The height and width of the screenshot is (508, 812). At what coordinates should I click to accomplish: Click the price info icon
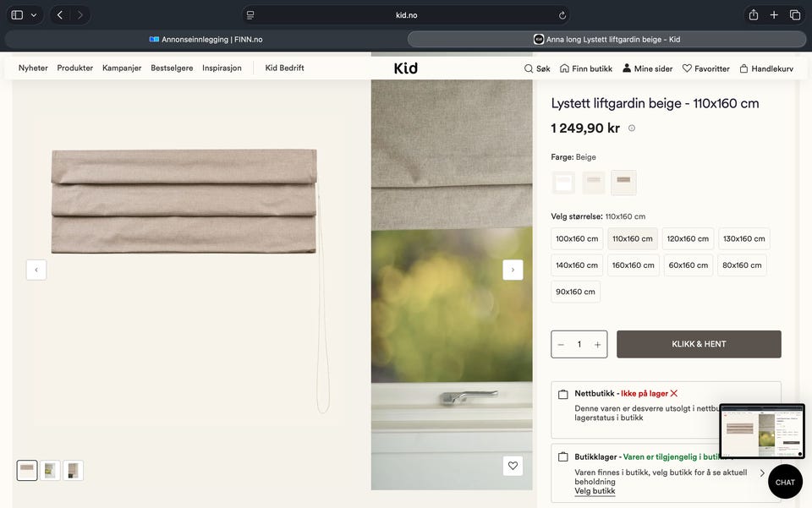(x=632, y=128)
